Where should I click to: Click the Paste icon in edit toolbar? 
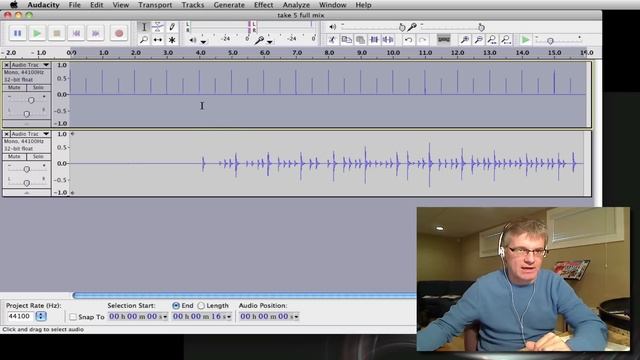360,40
